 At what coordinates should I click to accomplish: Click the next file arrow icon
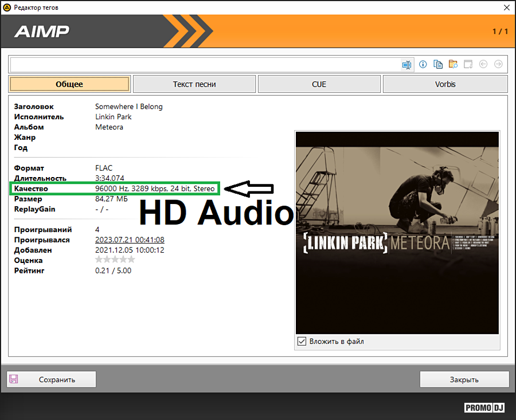(x=498, y=65)
